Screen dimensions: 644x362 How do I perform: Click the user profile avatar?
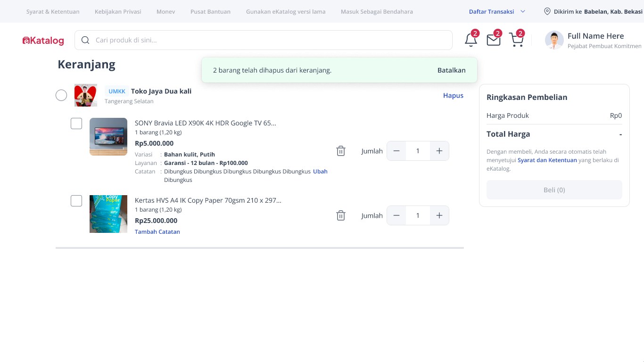(x=554, y=40)
